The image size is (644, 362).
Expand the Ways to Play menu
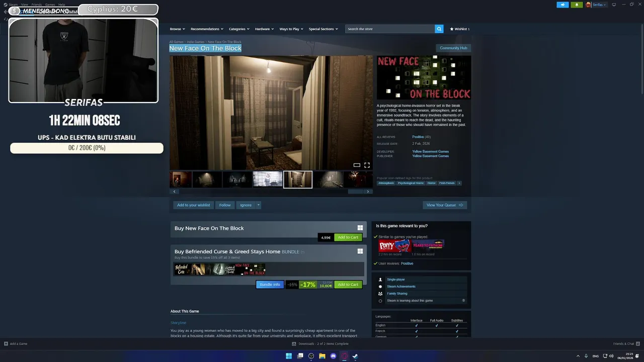coord(291,29)
